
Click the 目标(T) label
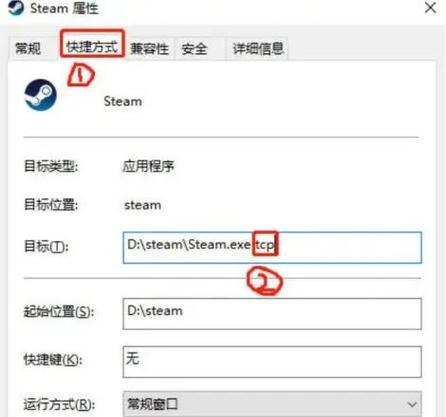(x=46, y=247)
